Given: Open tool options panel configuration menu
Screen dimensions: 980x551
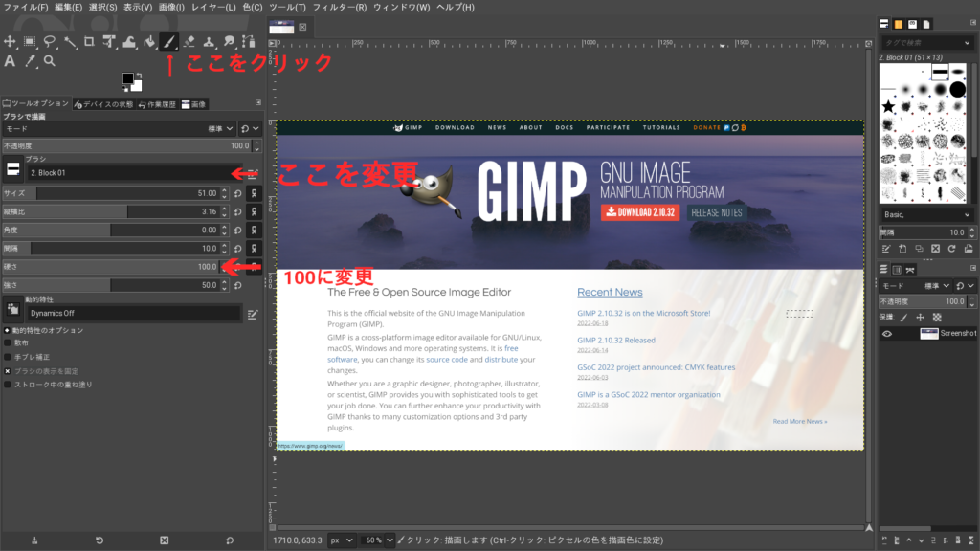Looking at the screenshot, I should click(x=258, y=102).
